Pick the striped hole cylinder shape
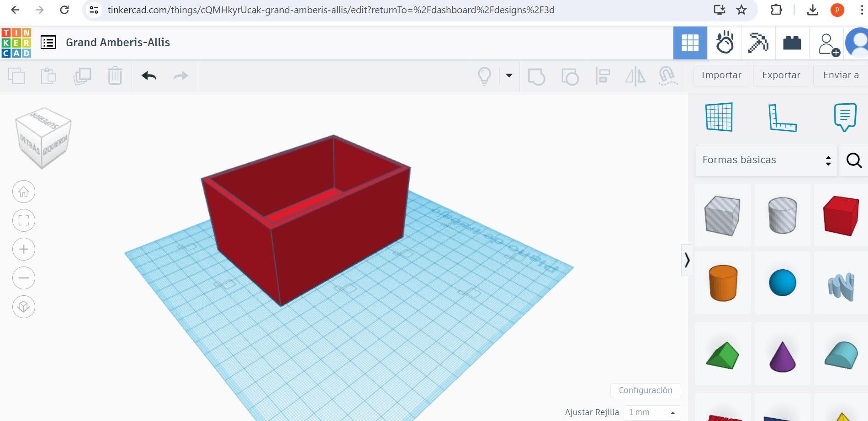This screenshot has width=868, height=421. tap(783, 215)
